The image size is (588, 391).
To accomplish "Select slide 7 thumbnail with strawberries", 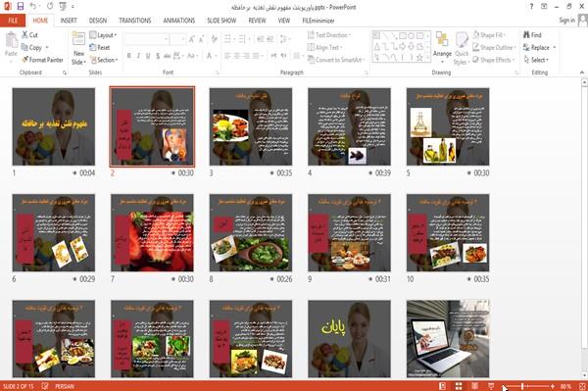I will coord(152,233).
